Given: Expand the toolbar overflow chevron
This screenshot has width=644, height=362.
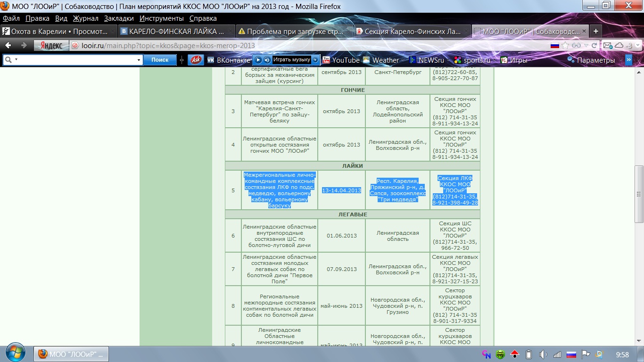Looking at the screenshot, I should point(628,60).
